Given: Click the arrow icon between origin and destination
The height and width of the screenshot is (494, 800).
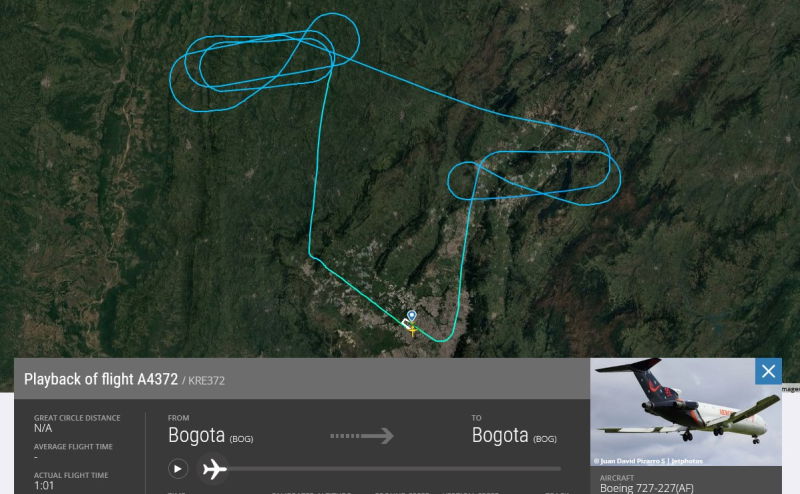Looking at the screenshot, I should tap(362, 436).
